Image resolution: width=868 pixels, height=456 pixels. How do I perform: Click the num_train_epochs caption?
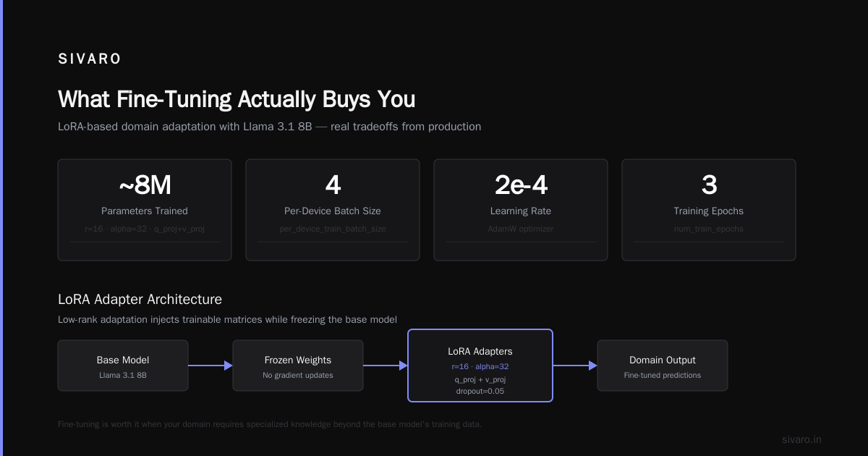pos(709,229)
